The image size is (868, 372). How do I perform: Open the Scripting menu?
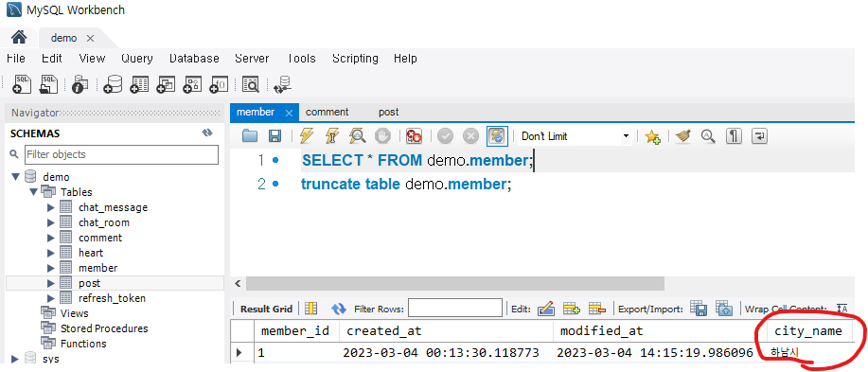pyautogui.click(x=355, y=58)
